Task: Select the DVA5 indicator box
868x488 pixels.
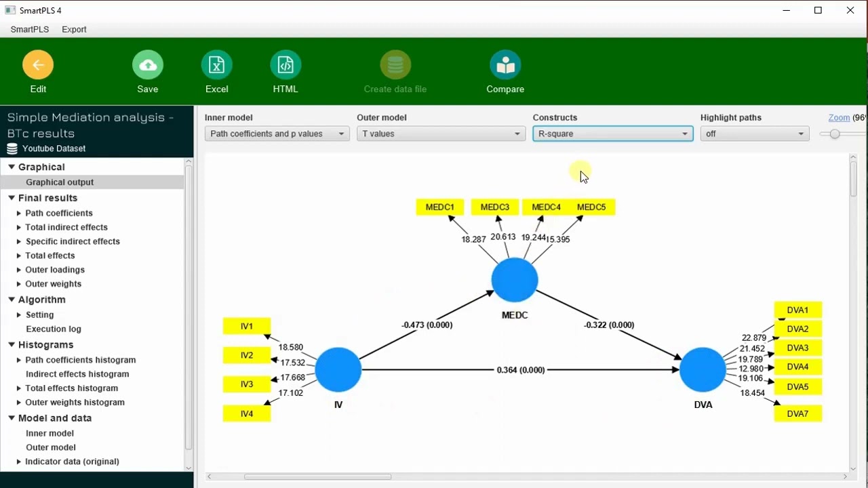Action: [798, 387]
